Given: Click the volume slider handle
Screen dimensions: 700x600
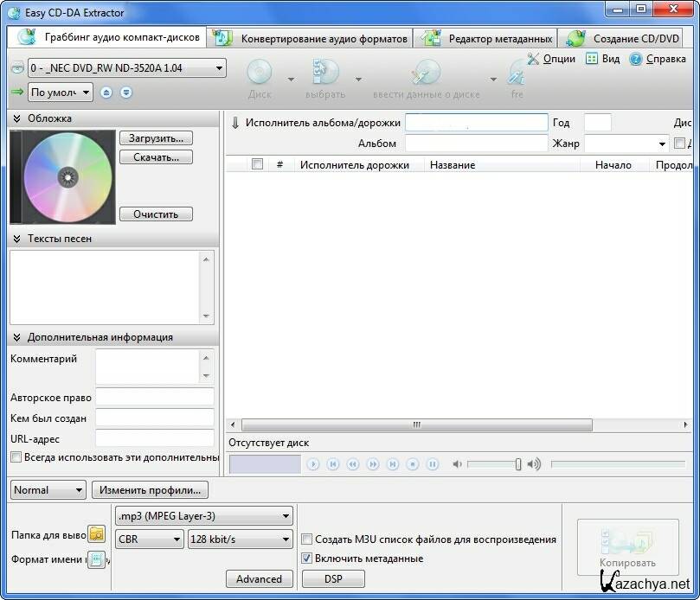Looking at the screenshot, I should (518, 464).
